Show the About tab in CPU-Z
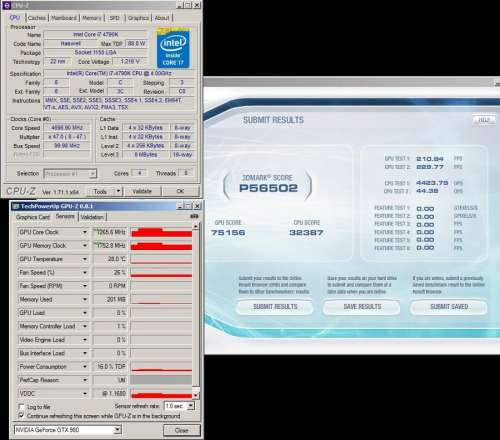 point(162,18)
